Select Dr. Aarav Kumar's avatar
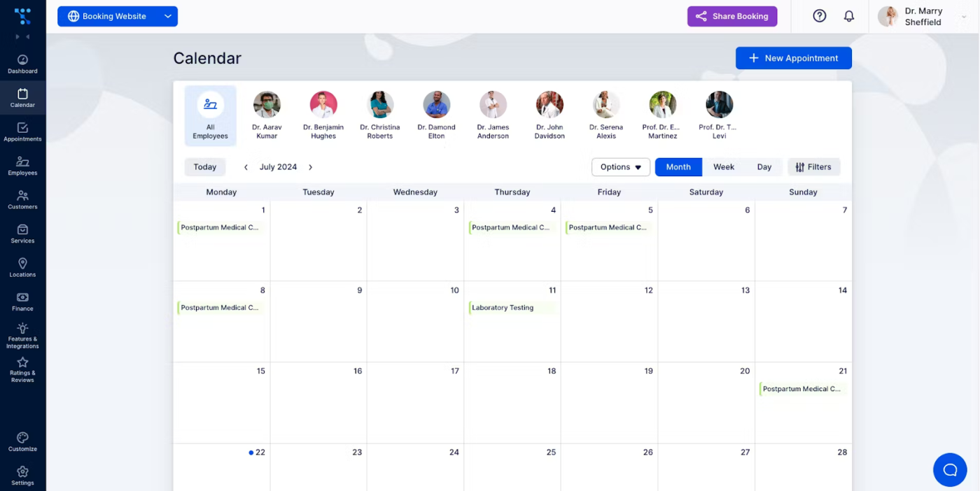This screenshot has width=980, height=491. point(267,105)
